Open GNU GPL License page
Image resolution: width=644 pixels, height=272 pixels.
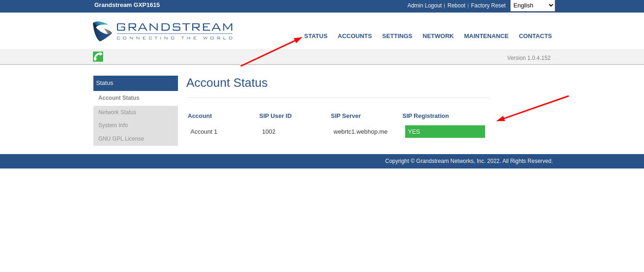coord(136,139)
